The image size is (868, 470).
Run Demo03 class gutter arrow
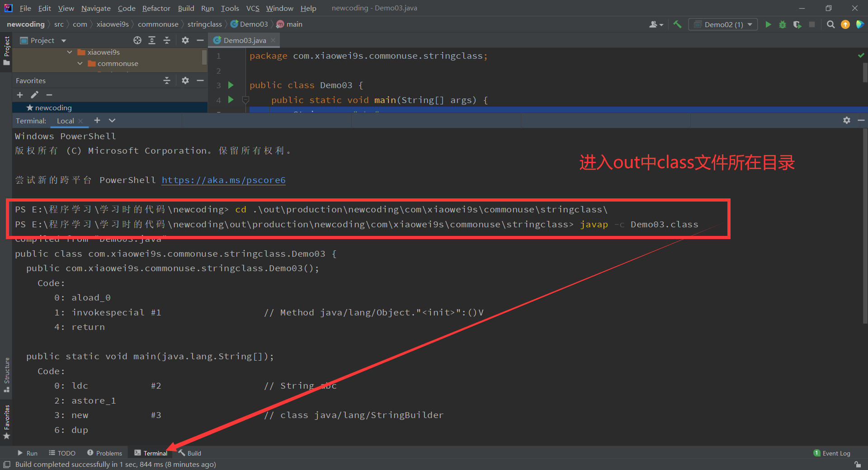click(231, 85)
